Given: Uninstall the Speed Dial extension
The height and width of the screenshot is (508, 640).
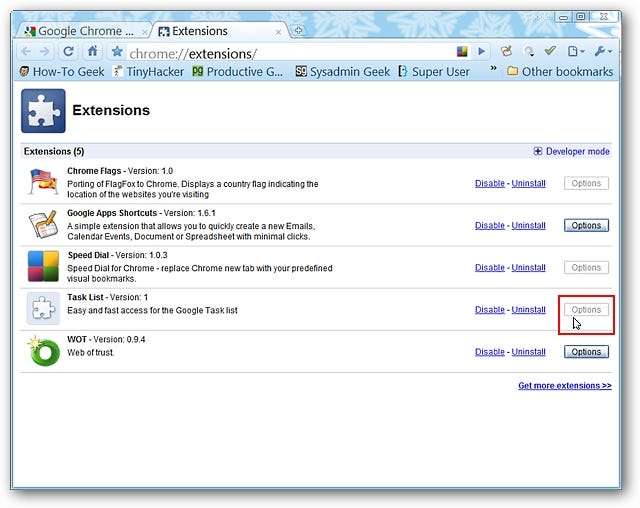Looking at the screenshot, I should tap(529, 268).
